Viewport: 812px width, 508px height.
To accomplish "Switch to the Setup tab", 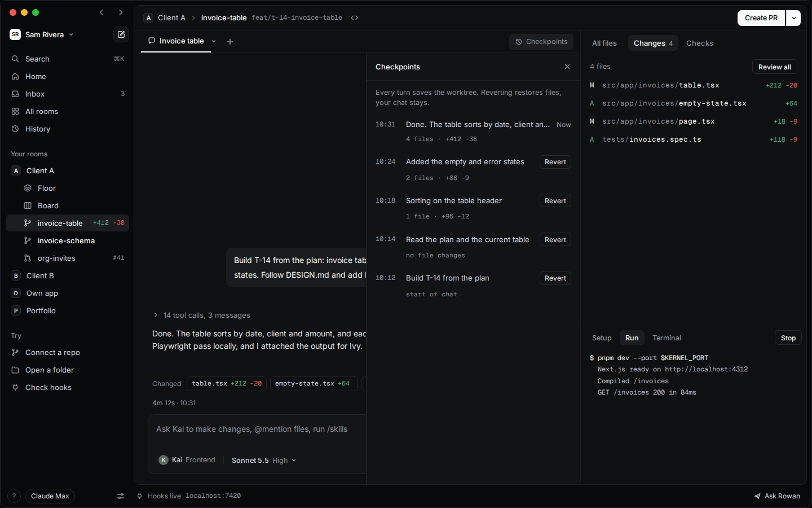I will tap(602, 338).
